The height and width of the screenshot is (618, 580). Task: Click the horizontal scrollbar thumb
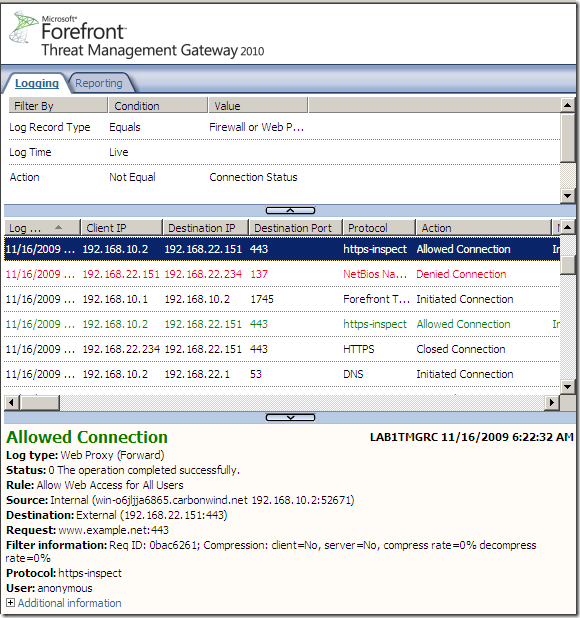(39, 402)
